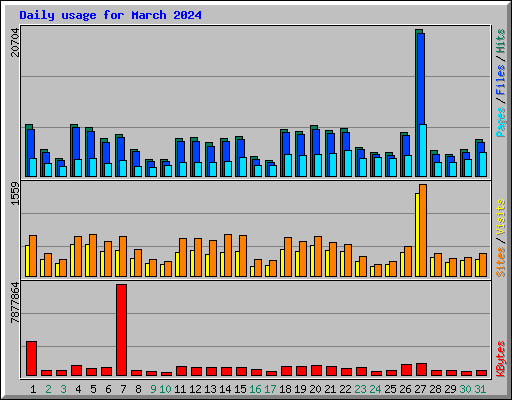This screenshot has height=400, width=512.
Task: Click day label 3 on the x-axis
Action: 63,389
